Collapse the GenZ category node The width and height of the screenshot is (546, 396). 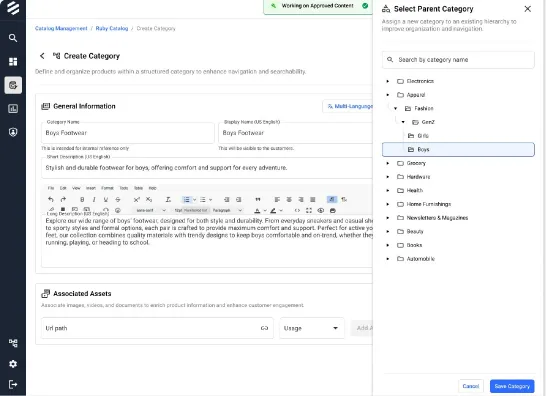(403, 122)
